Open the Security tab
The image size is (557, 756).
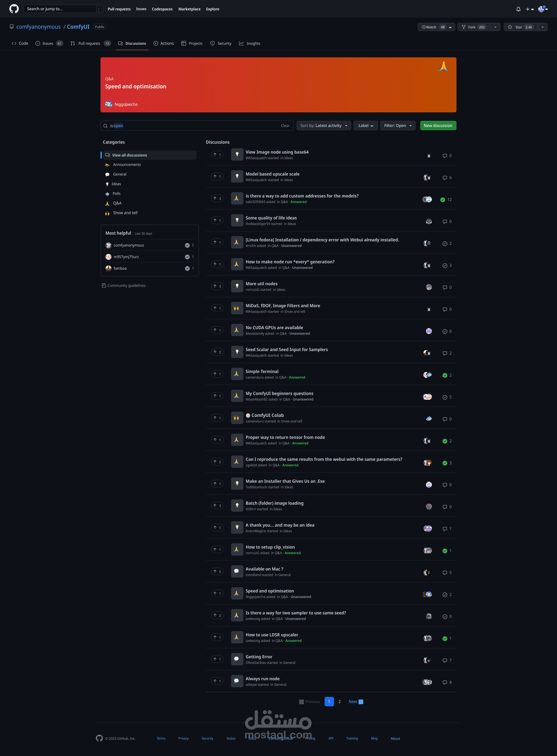(221, 44)
